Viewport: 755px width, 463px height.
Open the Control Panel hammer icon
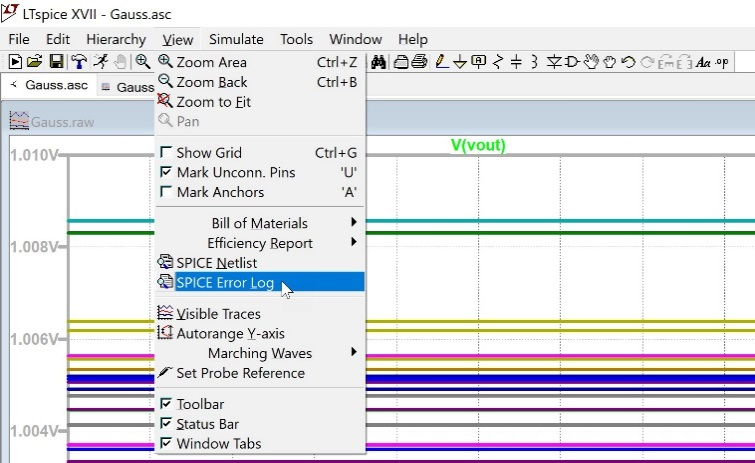point(78,62)
